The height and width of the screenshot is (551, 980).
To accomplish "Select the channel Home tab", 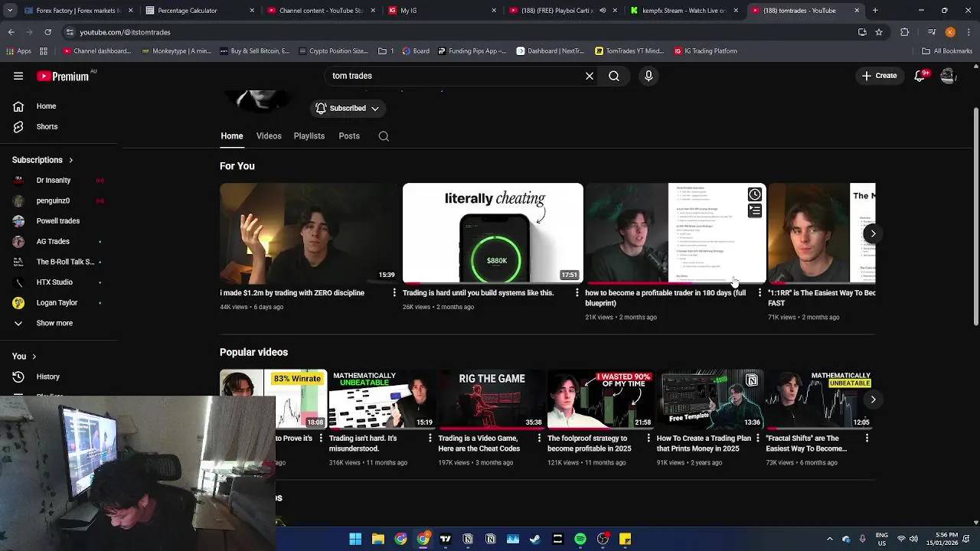I will [x=232, y=136].
